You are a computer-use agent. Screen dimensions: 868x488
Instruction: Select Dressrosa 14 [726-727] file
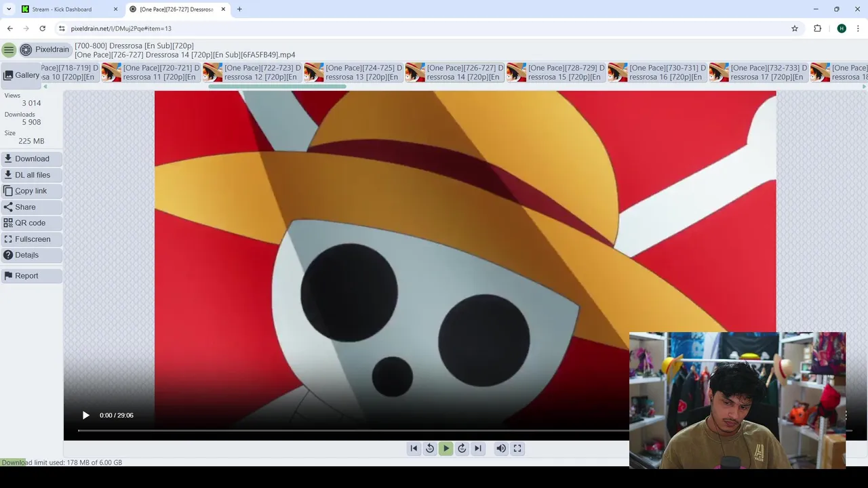click(455, 73)
